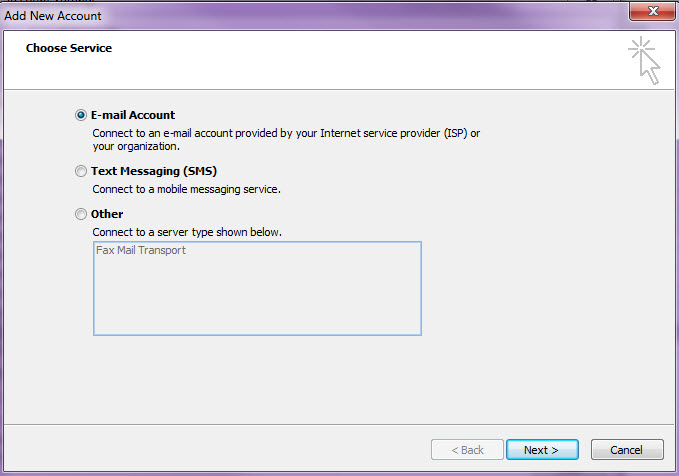
Task: Click 'Connect to a server type shown below.' text
Action: coord(187,232)
